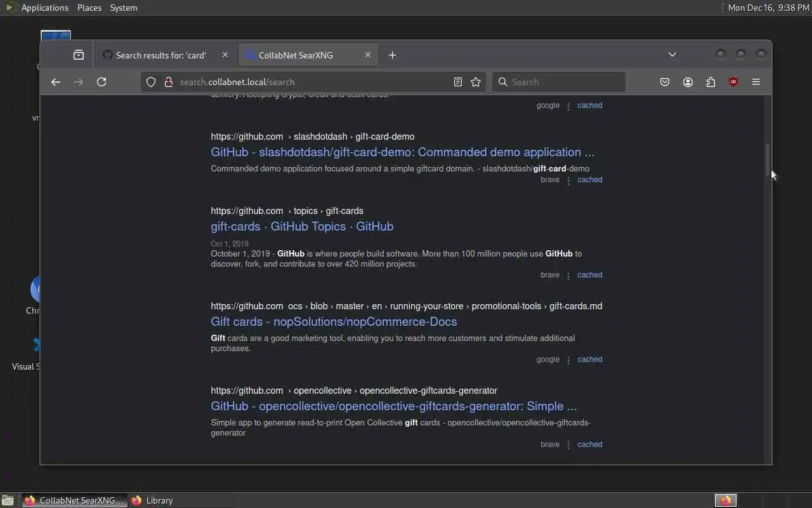Open the Firefox hamburger menu
812x508 pixels.
(x=756, y=82)
